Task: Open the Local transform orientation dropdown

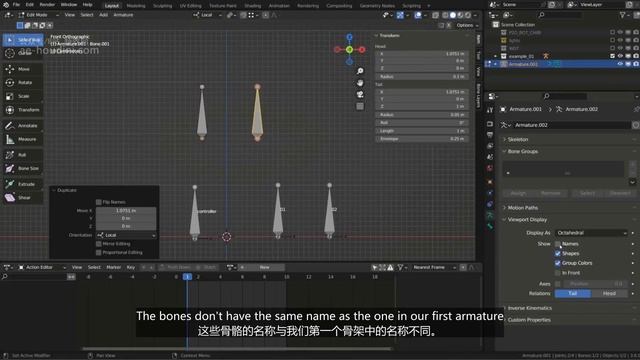Action: (x=207, y=15)
